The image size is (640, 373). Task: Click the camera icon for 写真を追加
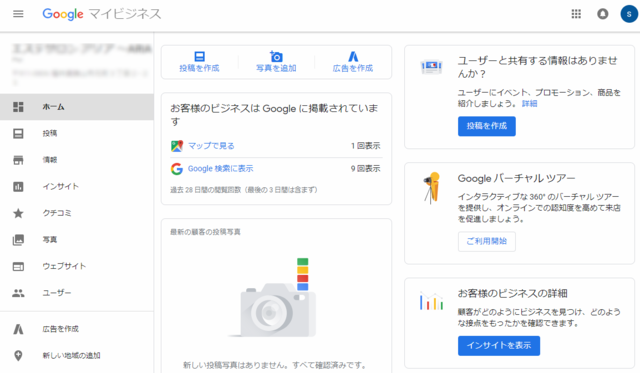tap(276, 56)
